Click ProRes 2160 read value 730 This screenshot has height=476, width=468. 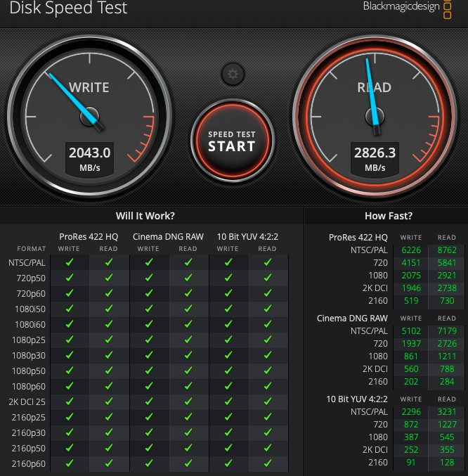(447, 301)
